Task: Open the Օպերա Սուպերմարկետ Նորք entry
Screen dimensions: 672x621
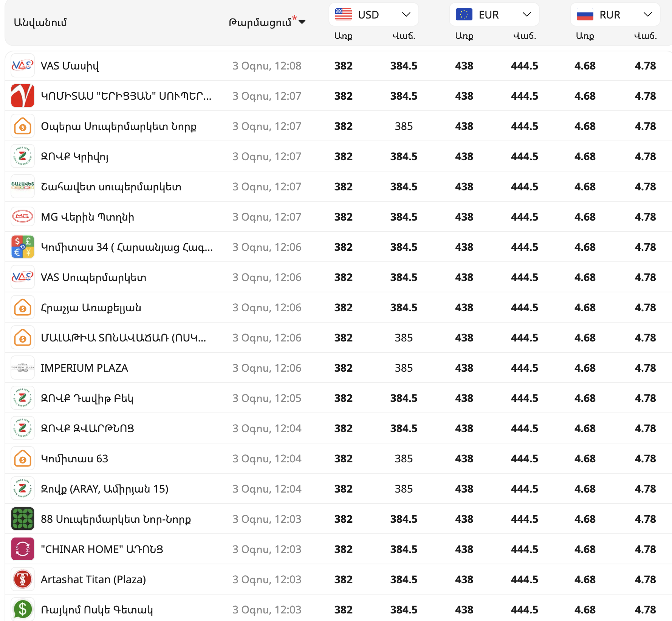Action: tap(119, 126)
